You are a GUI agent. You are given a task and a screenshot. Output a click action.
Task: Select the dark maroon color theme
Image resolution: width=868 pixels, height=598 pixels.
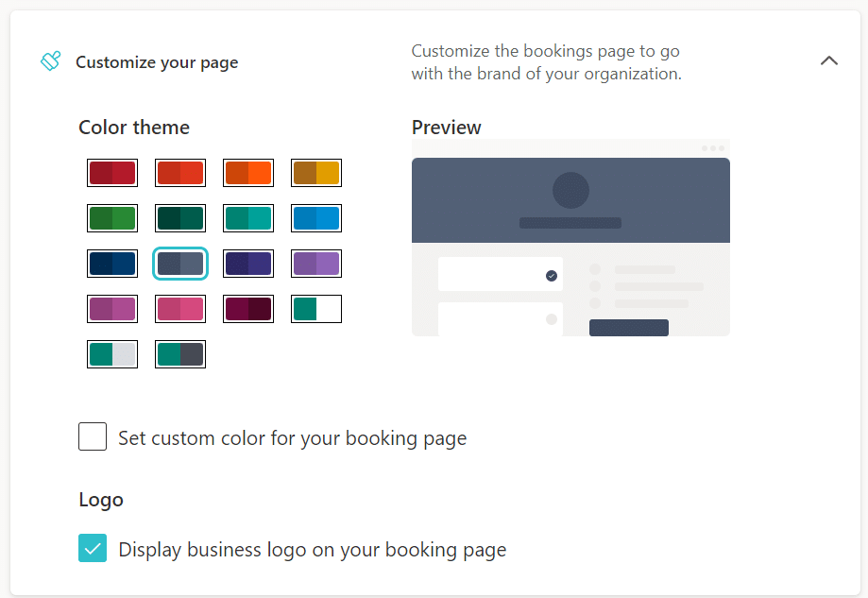pyautogui.click(x=248, y=309)
